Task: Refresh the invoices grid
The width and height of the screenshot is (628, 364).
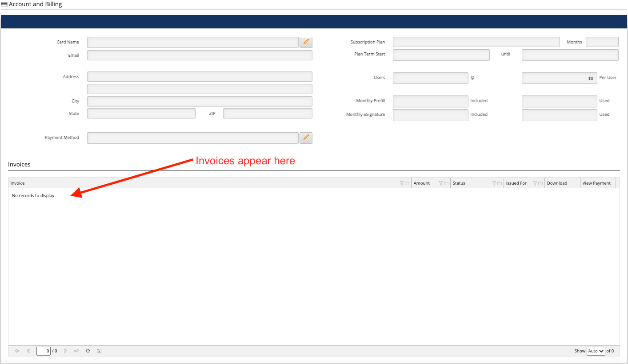Action: (x=88, y=351)
